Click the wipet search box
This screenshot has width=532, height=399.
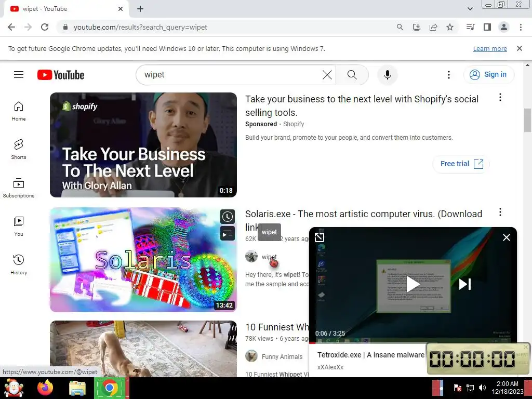[x=231, y=75]
